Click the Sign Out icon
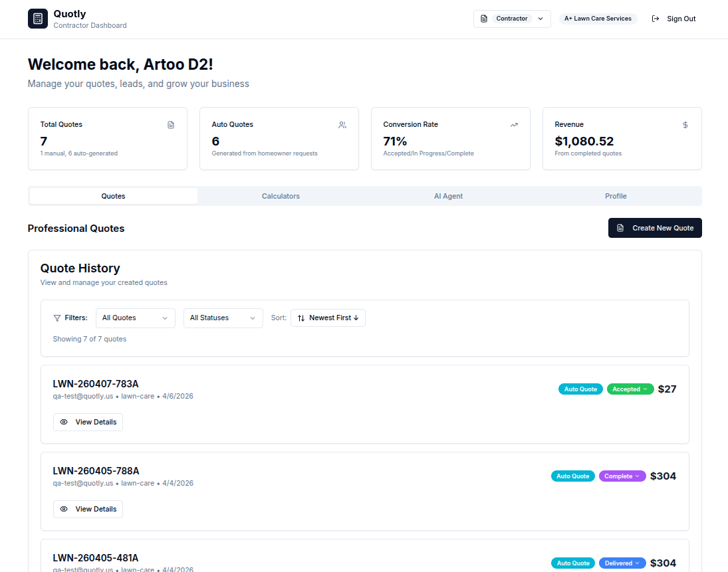The image size is (728, 572). [x=656, y=19]
